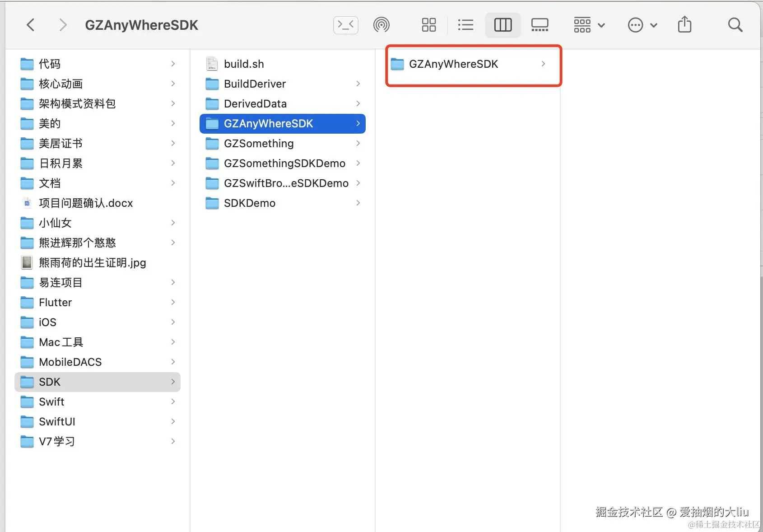763x532 pixels.
Task: Expand the 代码 folder chevron
Action: (173, 64)
